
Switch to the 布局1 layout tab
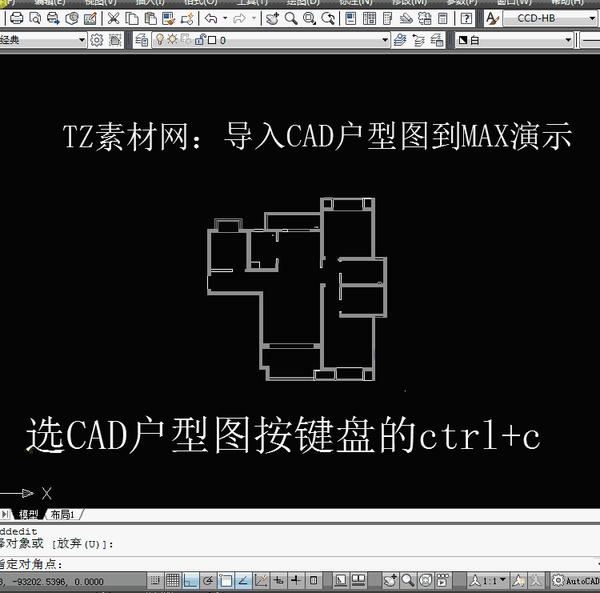click(62, 515)
